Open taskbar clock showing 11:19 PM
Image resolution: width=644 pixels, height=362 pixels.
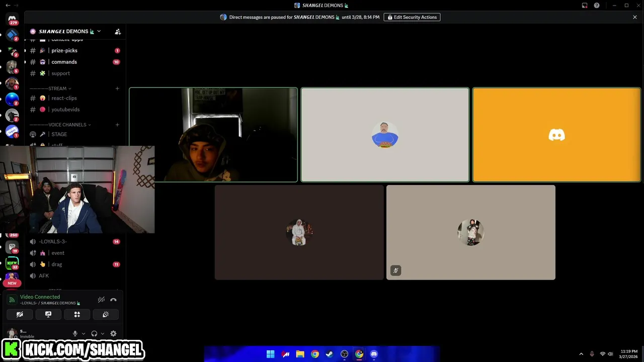tap(629, 354)
